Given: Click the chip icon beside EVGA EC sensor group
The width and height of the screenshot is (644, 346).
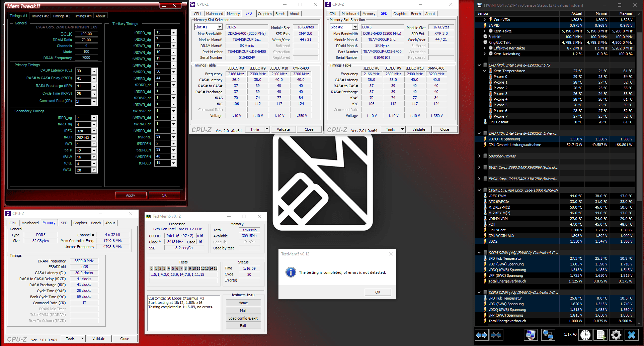Looking at the screenshot, I should point(485,190).
